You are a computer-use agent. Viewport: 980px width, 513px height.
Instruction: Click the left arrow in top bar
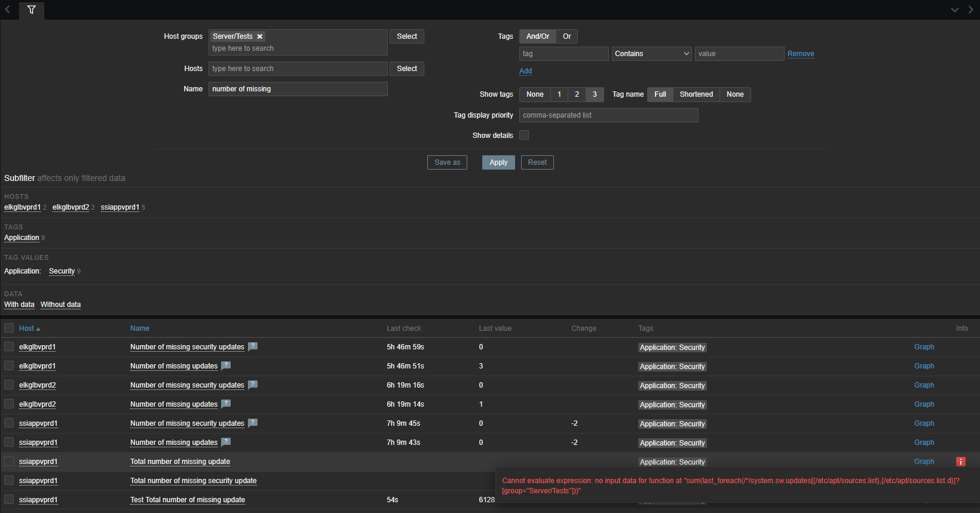click(x=8, y=10)
